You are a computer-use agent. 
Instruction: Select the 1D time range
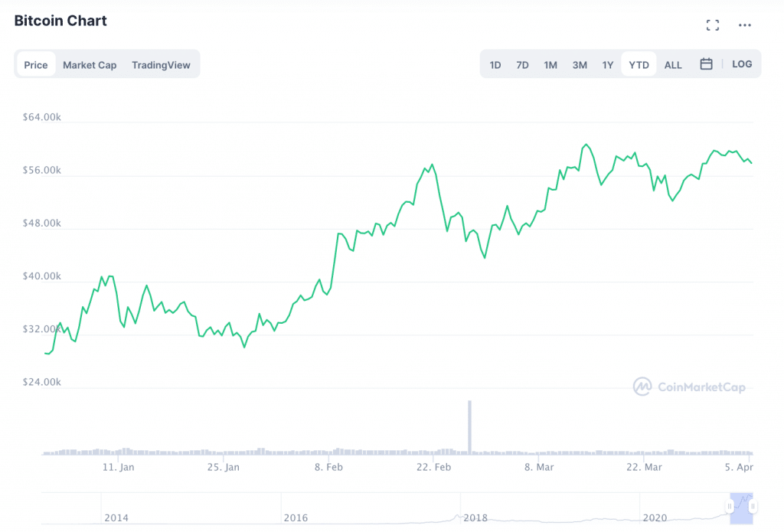(x=495, y=65)
